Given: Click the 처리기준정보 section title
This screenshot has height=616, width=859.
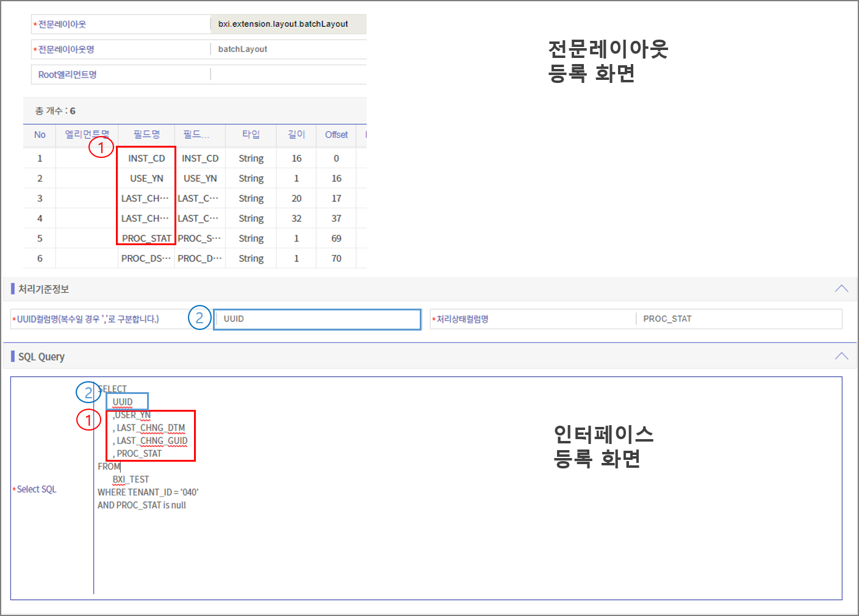Looking at the screenshot, I should (43, 289).
